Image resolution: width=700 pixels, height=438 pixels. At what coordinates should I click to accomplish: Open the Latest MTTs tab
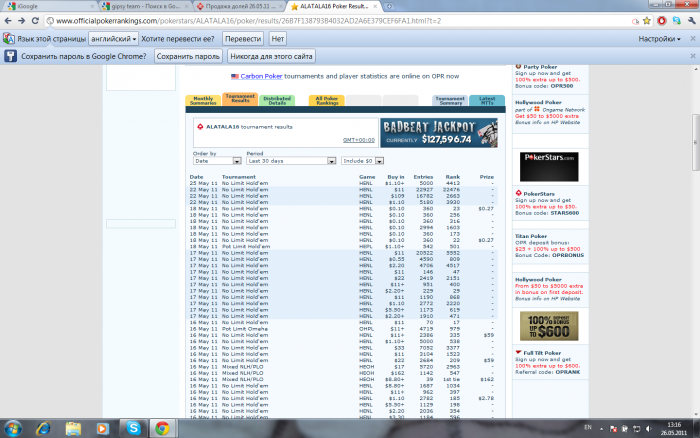[x=487, y=100]
